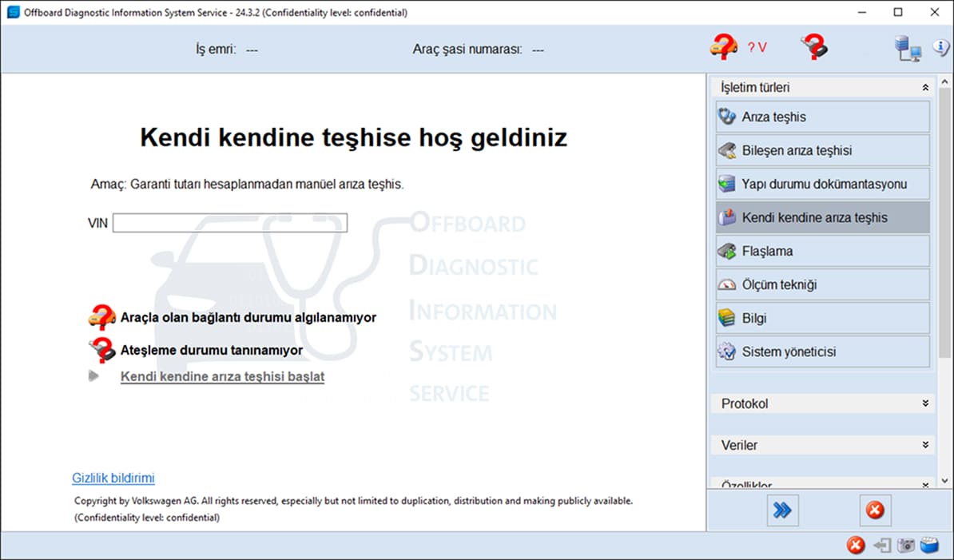Open the Gizlilik bildirimi link
Viewport: 954px width, 560px height.
coord(113,478)
